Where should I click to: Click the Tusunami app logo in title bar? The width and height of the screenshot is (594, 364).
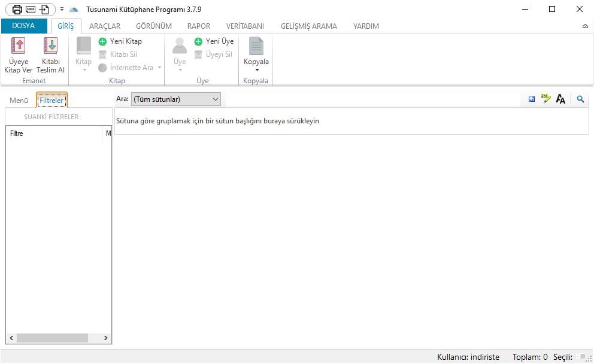tap(74, 10)
